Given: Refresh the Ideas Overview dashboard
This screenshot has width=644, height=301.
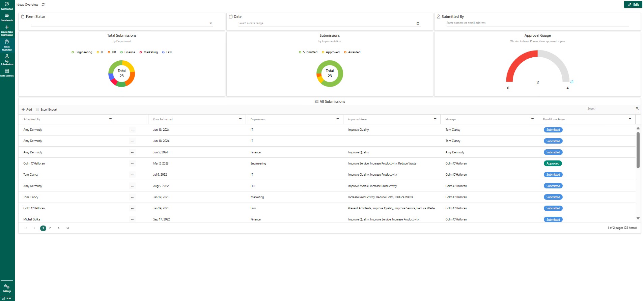Looking at the screenshot, I should (x=43, y=5).
